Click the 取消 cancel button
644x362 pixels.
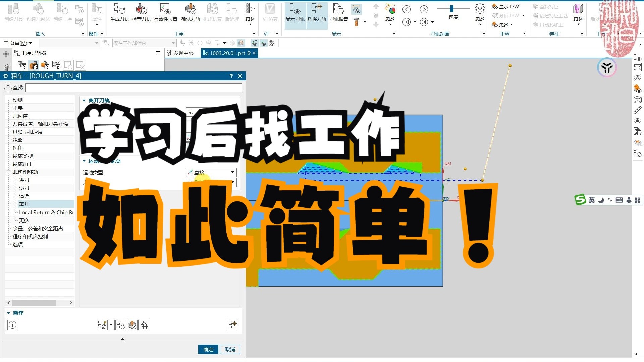tap(230, 349)
